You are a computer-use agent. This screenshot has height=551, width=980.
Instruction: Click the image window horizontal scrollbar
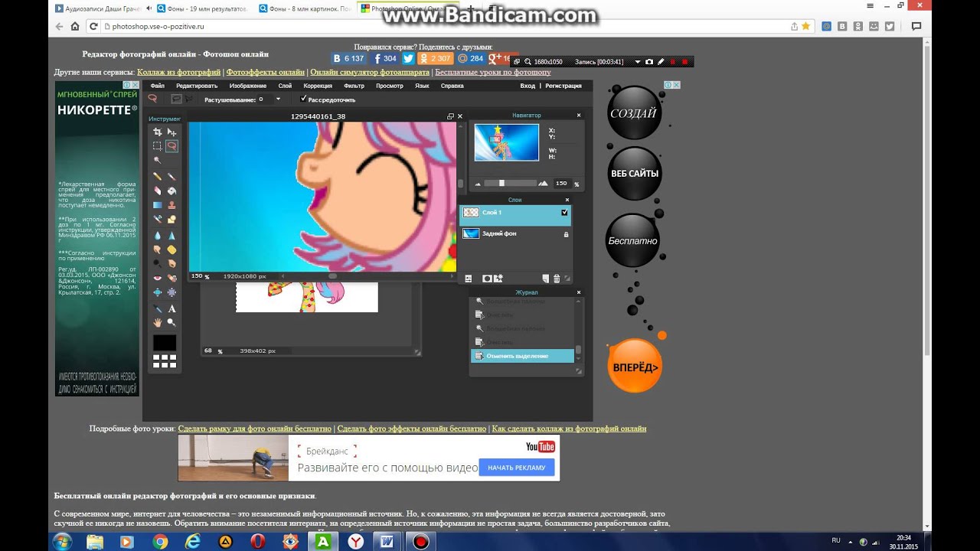332,275
